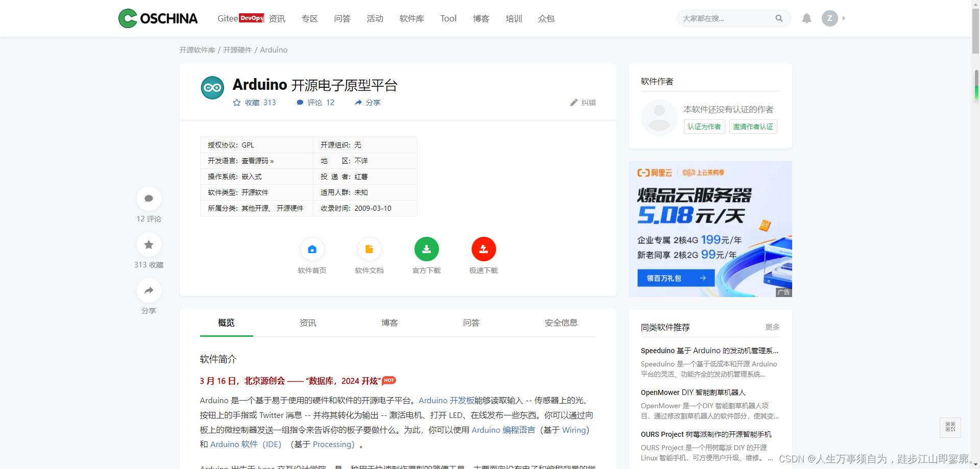Click the 分享 link under the title
The height and width of the screenshot is (469, 980).
point(367,103)
